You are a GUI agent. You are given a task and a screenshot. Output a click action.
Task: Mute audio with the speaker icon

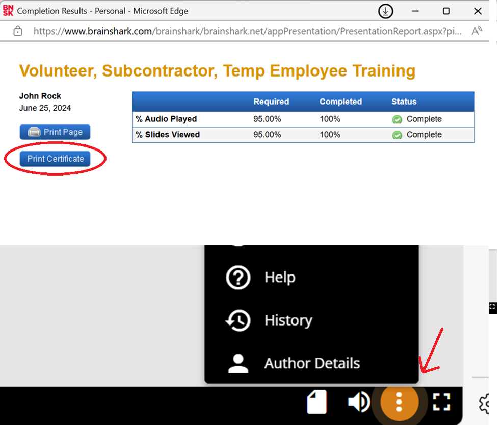click(x=359, y=403)
